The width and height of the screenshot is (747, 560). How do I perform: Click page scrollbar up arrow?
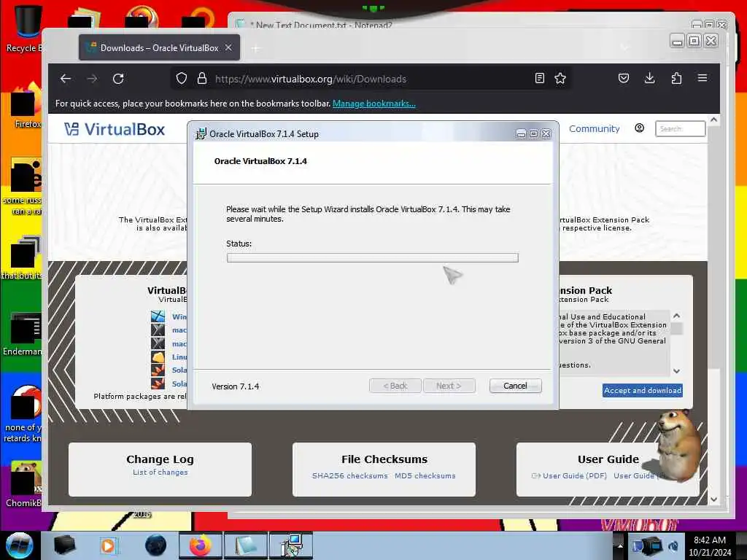(x=713, y=120)
